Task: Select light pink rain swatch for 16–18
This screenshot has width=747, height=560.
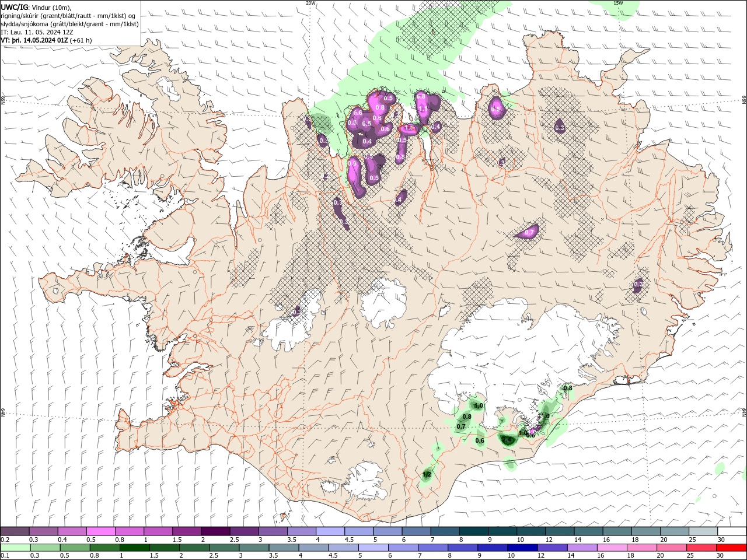Action: click(x=612, y=548)
